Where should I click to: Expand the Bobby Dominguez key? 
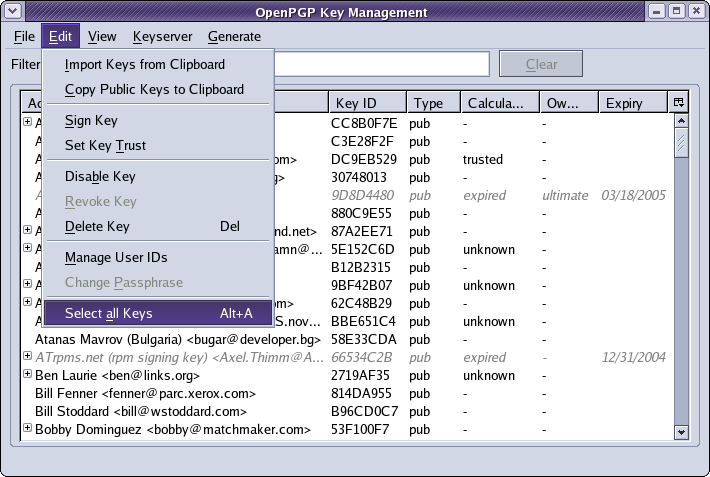28,428
